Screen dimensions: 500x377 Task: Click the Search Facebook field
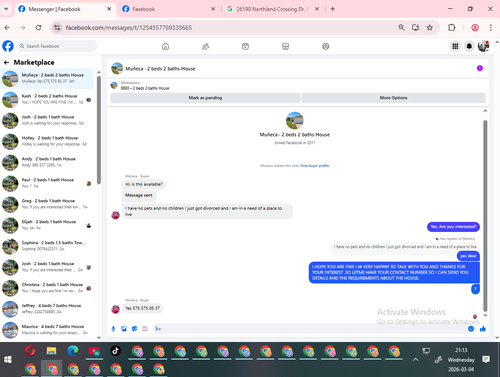pyautogui.click(x=57, y=46)
